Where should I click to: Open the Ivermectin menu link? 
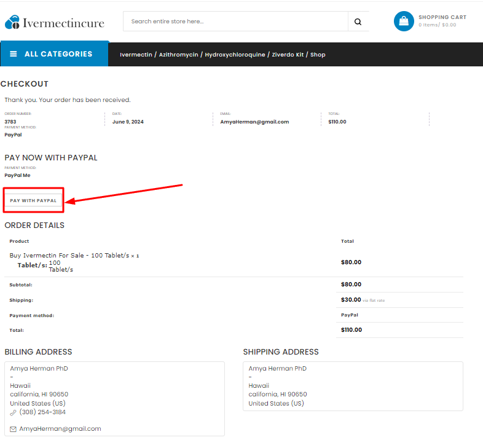(136, 55)
